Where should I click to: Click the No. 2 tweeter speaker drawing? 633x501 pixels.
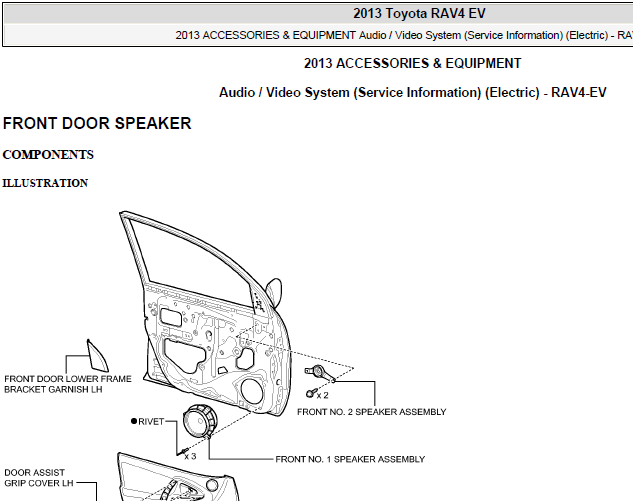(x=319, y=373)
